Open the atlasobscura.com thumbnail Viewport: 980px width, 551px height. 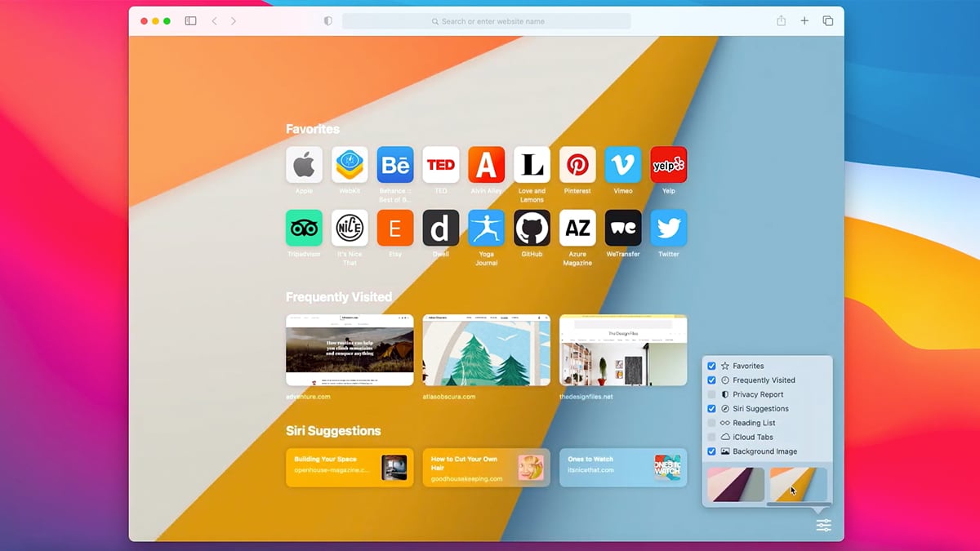pos(487,350)
